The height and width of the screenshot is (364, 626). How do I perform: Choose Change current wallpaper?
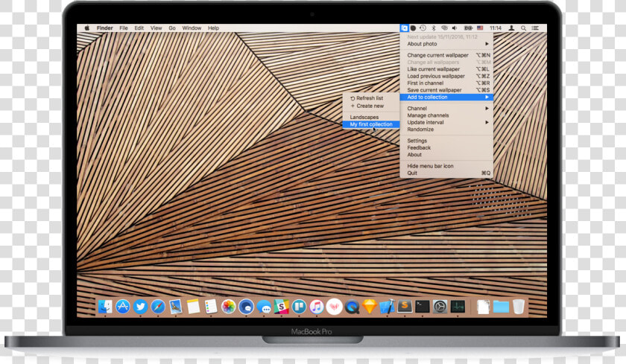point(446,55)
